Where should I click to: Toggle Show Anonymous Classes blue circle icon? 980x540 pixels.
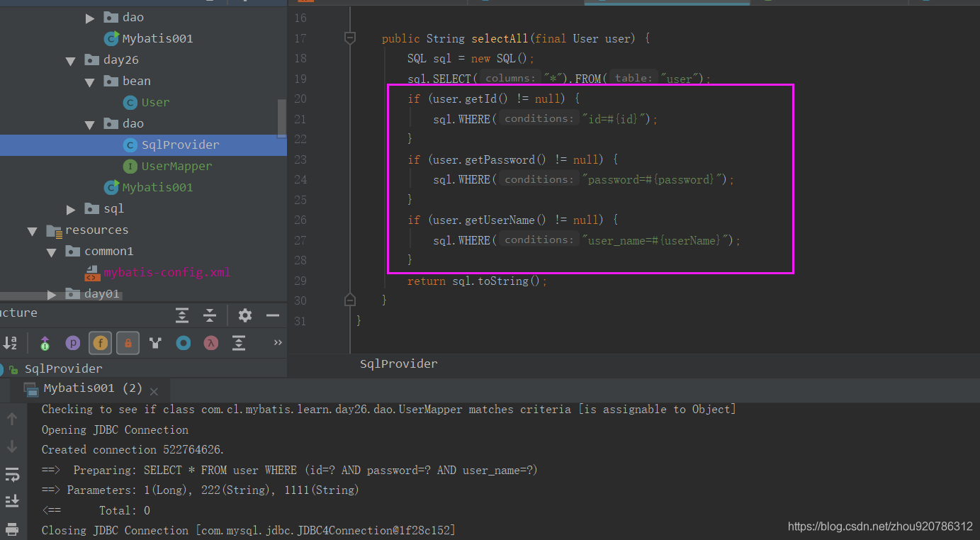click(184, 344)
